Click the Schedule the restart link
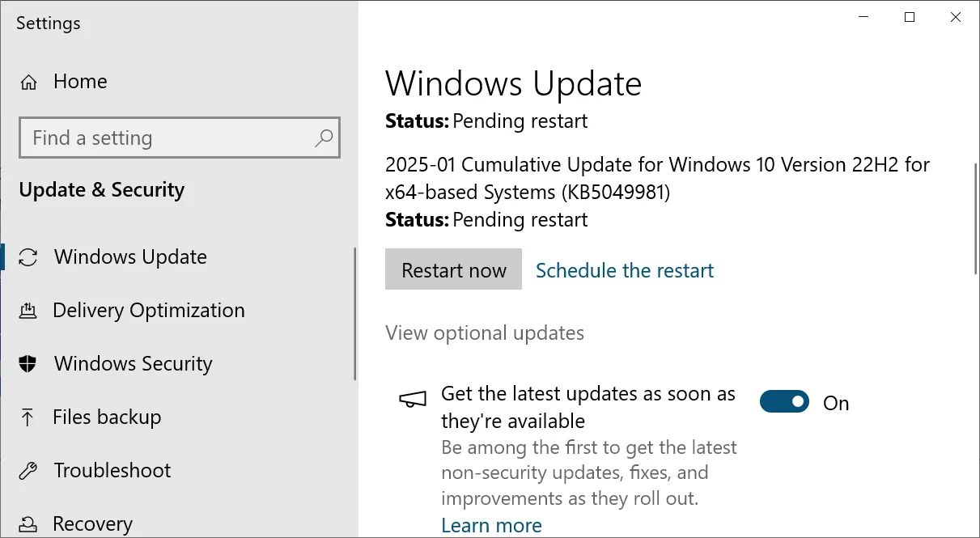This screenshot has width=980, height=538. (625, 270)
